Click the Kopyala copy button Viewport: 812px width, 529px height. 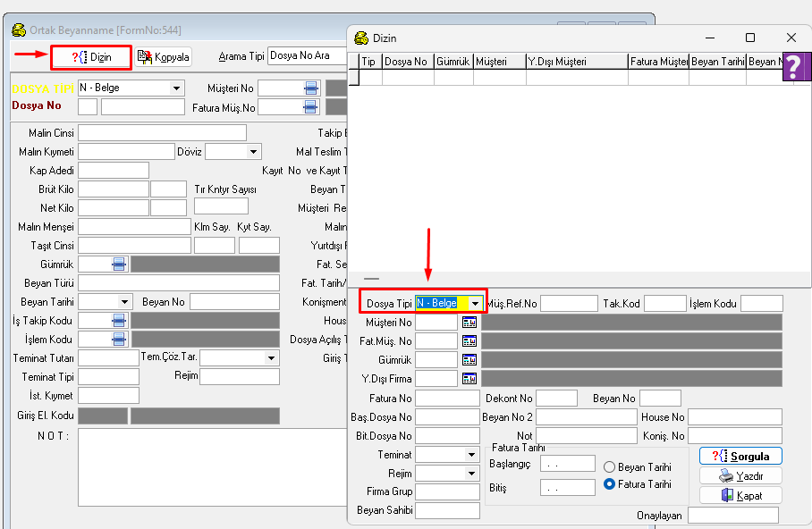click(x=164, y=57)
